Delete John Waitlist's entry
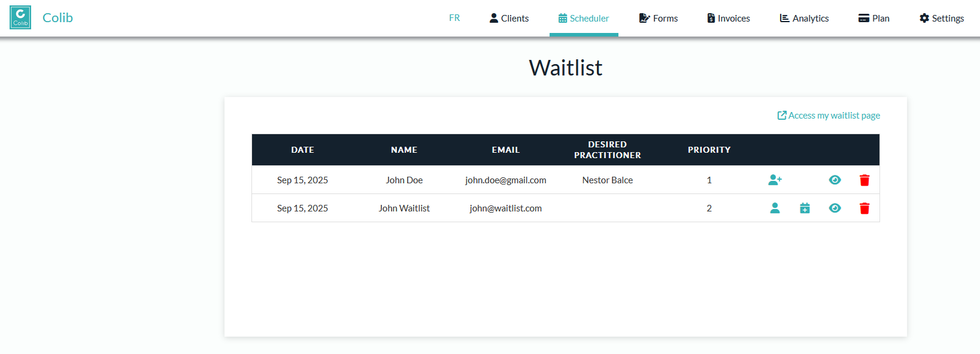 tap(864, 208)
